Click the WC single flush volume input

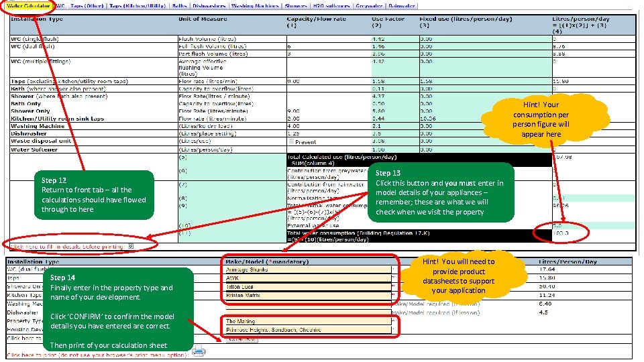[329, 39]
